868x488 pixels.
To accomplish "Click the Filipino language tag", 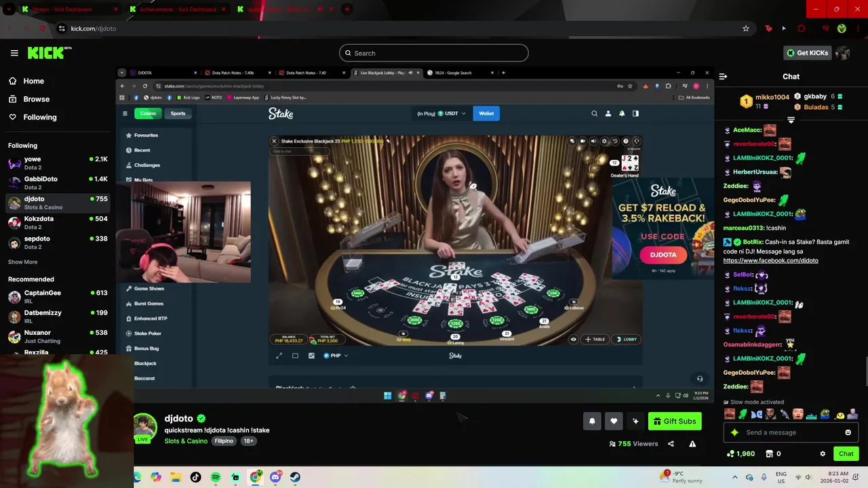I will click(x=224, y=441).
